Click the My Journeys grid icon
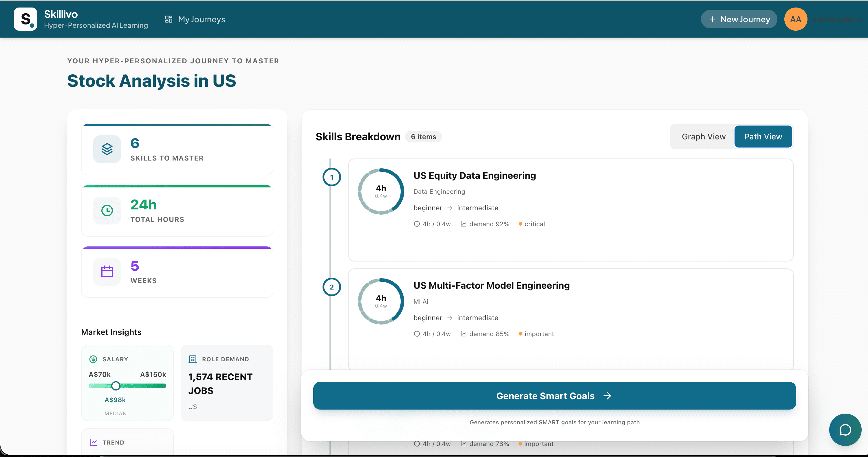 tap(169, 19)
